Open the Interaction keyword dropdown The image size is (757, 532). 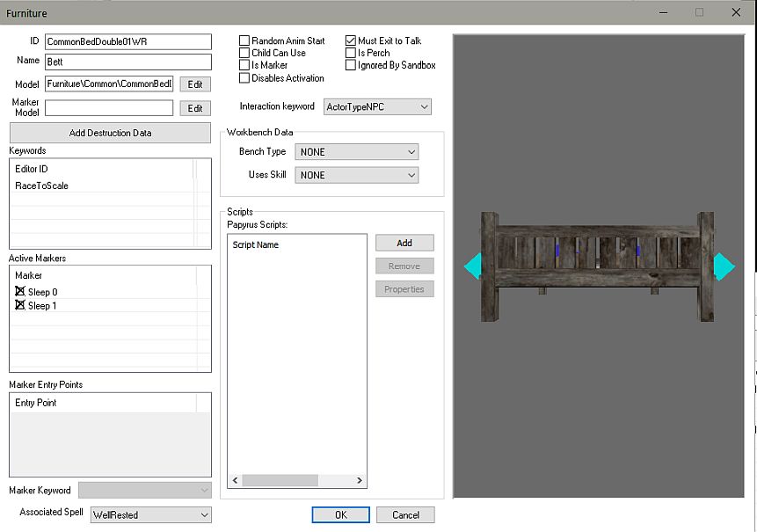pyautogui.click(x=377, y=107)
